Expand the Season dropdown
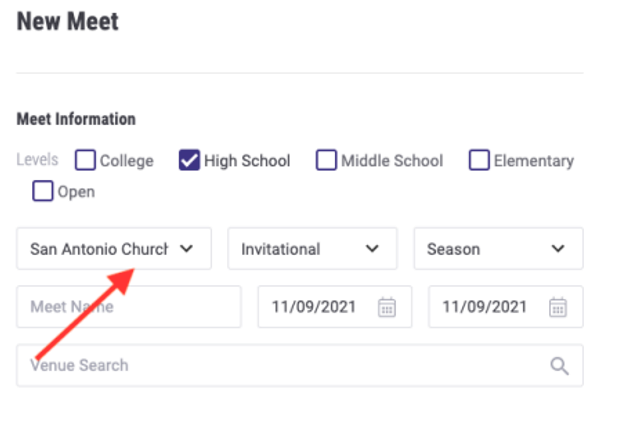This screenshot has width=640, height=430. [485, 249]
